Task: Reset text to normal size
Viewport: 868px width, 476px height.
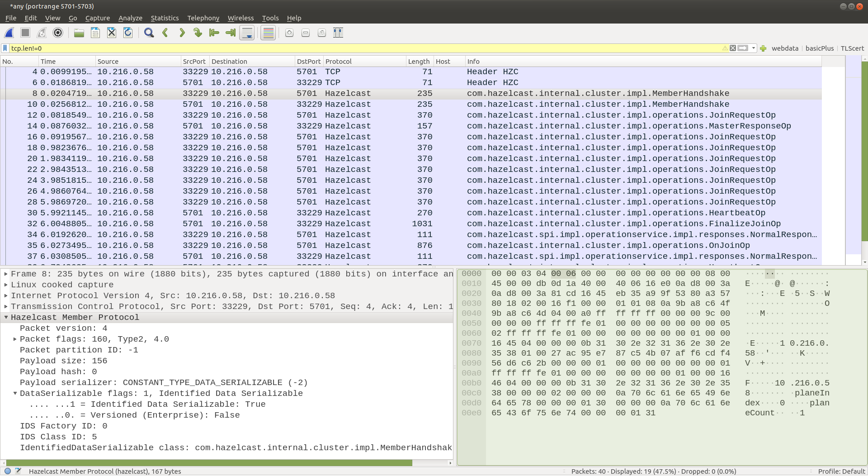Action: point(322,33)
